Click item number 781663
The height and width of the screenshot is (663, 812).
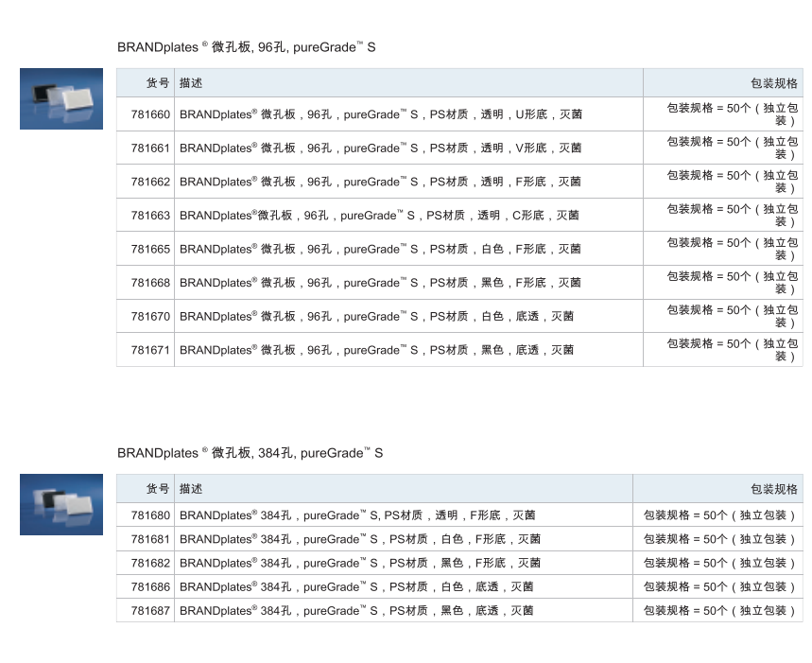(x=150, y=216)
